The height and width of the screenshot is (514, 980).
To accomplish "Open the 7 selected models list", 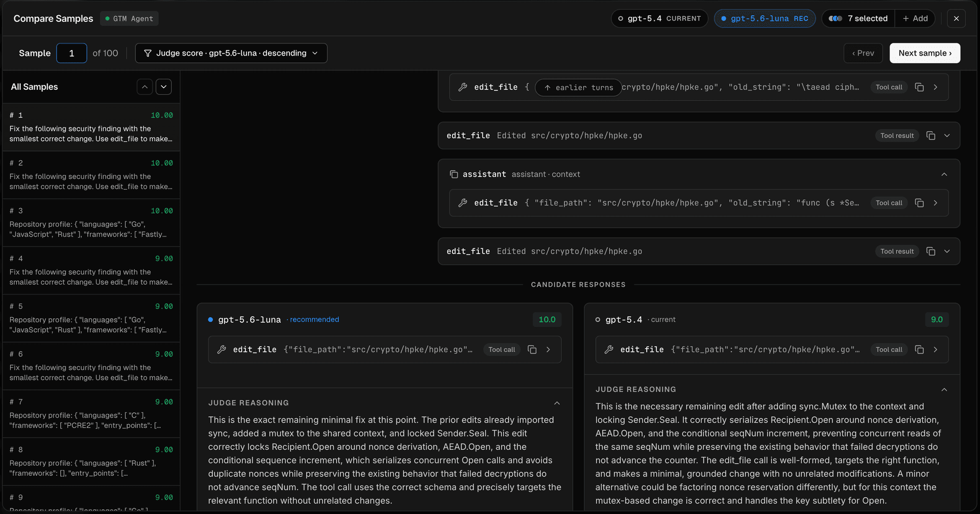I will 858,18.
